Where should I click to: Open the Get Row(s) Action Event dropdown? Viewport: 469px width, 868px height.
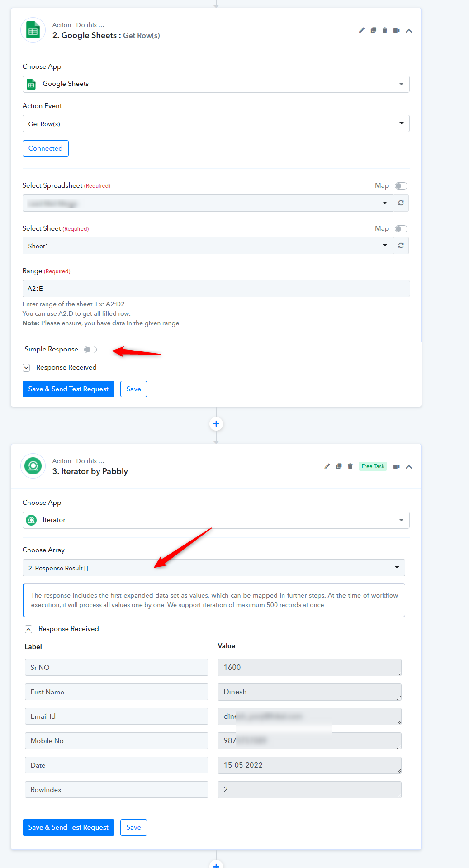(216, 123)
